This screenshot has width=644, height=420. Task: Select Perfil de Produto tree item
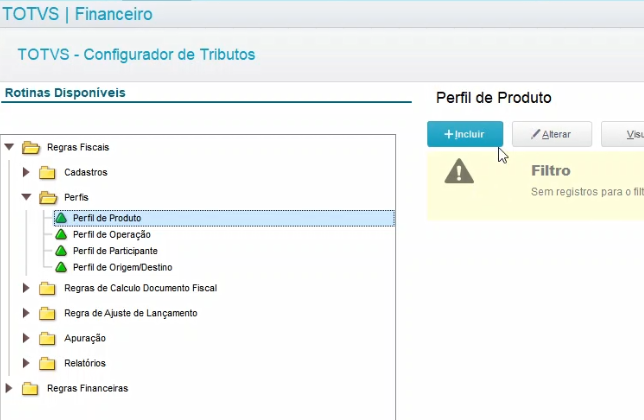(x=224, y=218)
